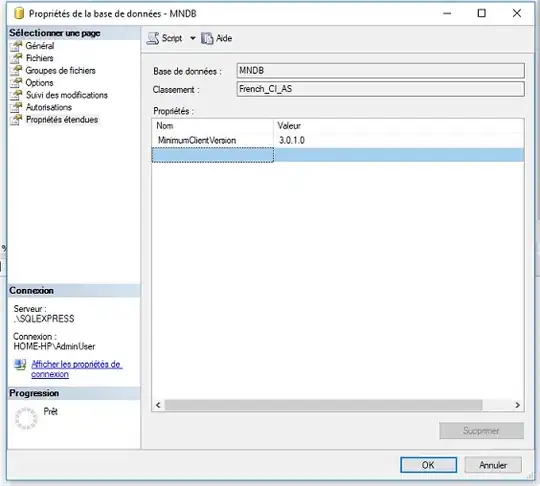Viewport: 540px width, 486px height.
Task: Open the Aide help icon
Action: (x=207, y=39)
